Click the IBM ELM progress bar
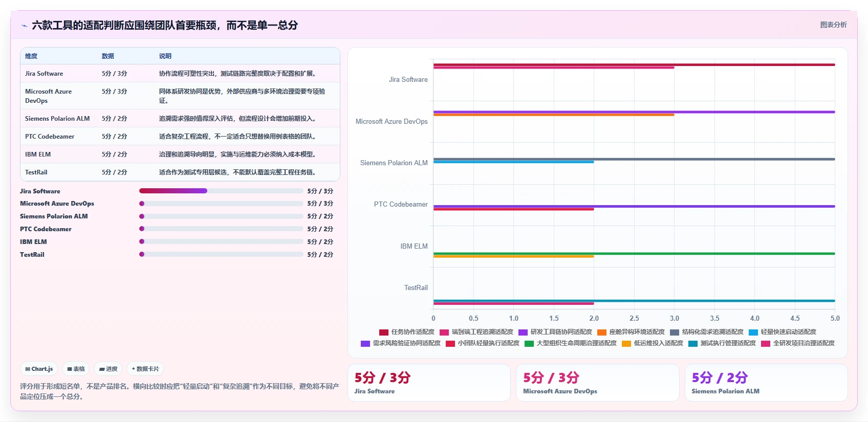 click(x=221, y=241)
